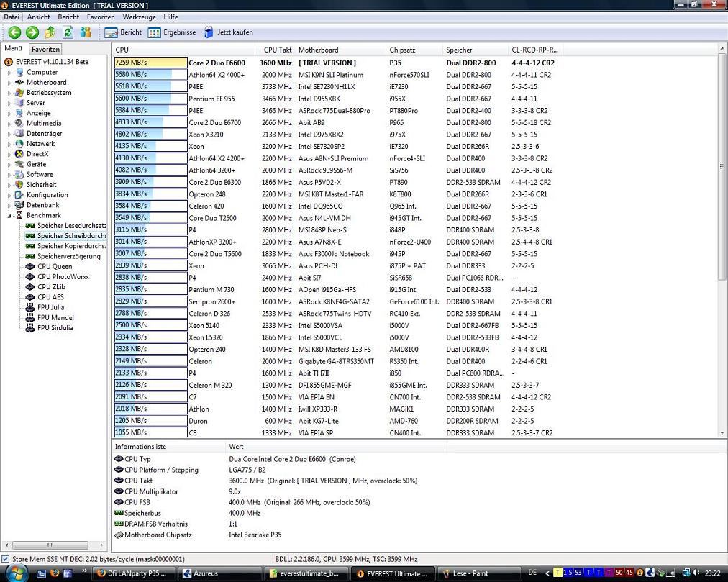Screen dimensions: 728x582
Task: Select the Anzeige tree icon
Action: pyautogui.click(x=19, y=113)
